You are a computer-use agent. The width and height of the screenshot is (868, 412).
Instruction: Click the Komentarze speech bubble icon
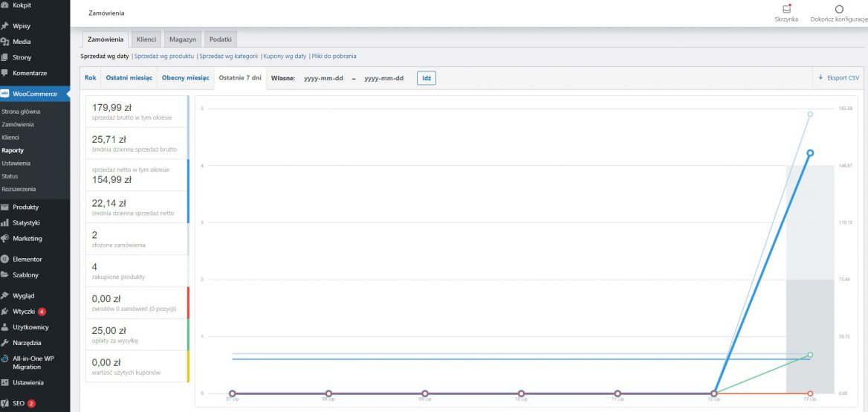(x=4, y=73)
